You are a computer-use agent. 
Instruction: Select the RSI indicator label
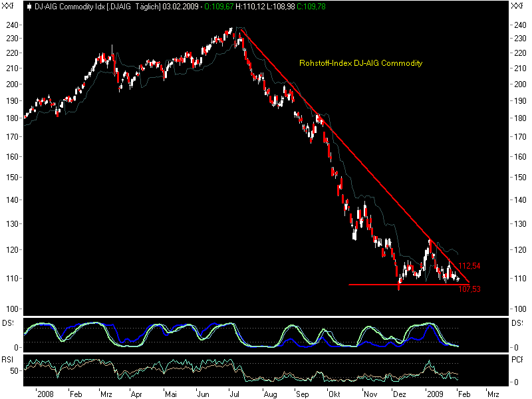[x=8, y=360]
